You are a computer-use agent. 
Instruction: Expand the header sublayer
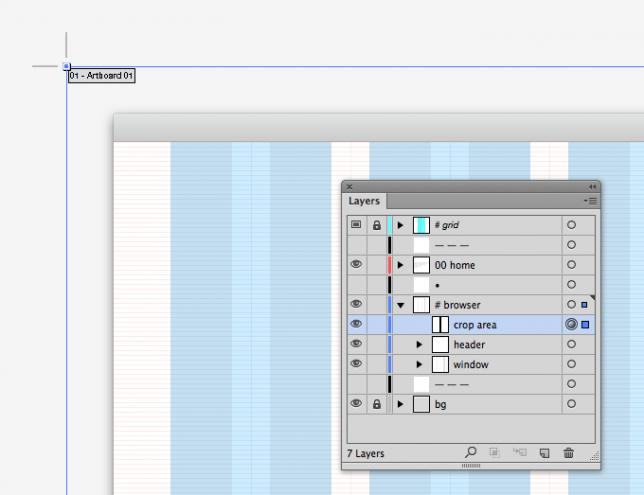[419, 344]
